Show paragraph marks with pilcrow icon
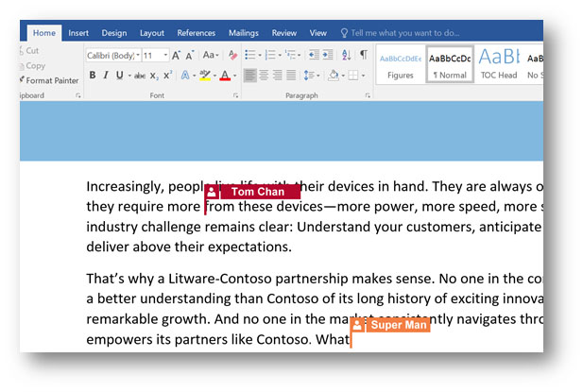This screenshot has width=583, height=392. [363, 56]
